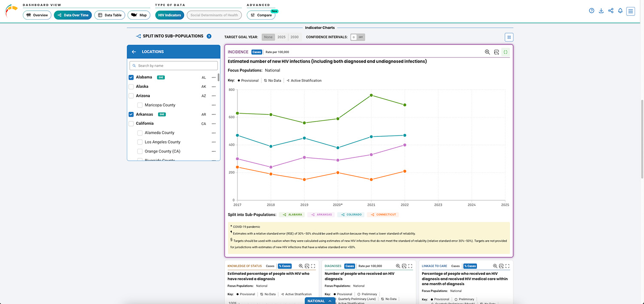Switch to the Data Table view
644x304 pixels.
tap(110, 15)
